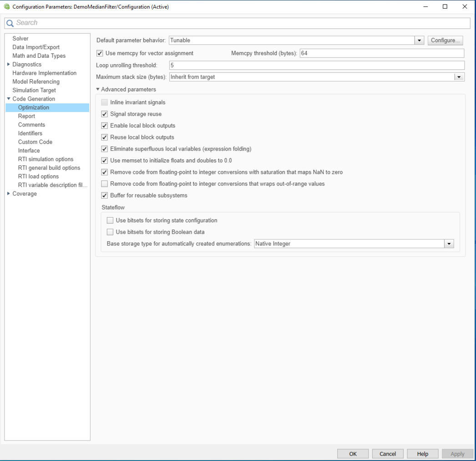Viewport: 476px width, 461px height.
Task: Select Solver in the left pane
Action: point(20,39)
